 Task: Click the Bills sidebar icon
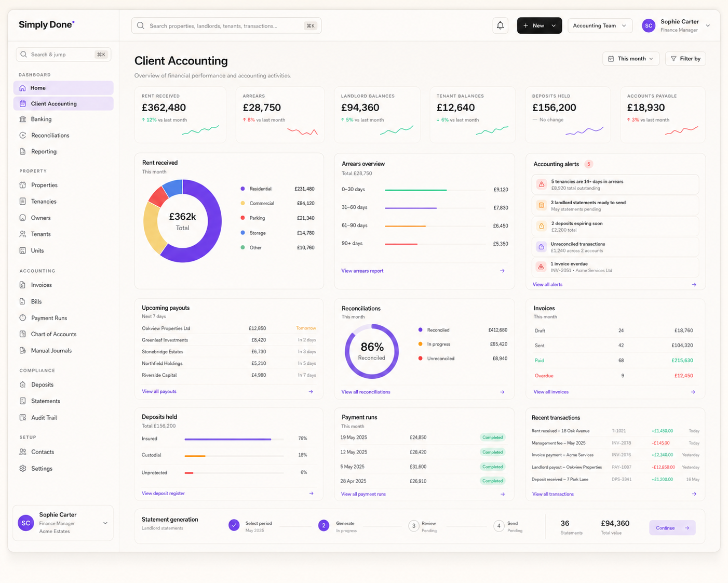23,301
